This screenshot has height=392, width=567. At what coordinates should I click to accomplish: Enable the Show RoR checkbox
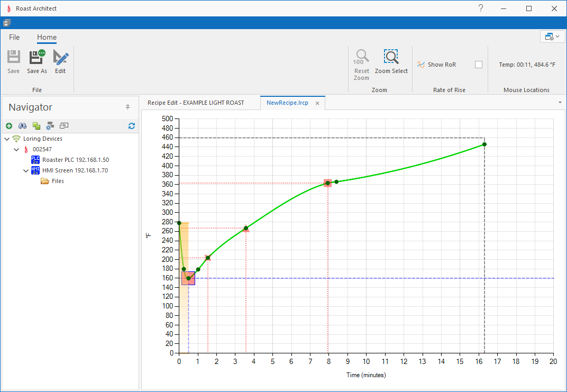[x=479, y=65]
